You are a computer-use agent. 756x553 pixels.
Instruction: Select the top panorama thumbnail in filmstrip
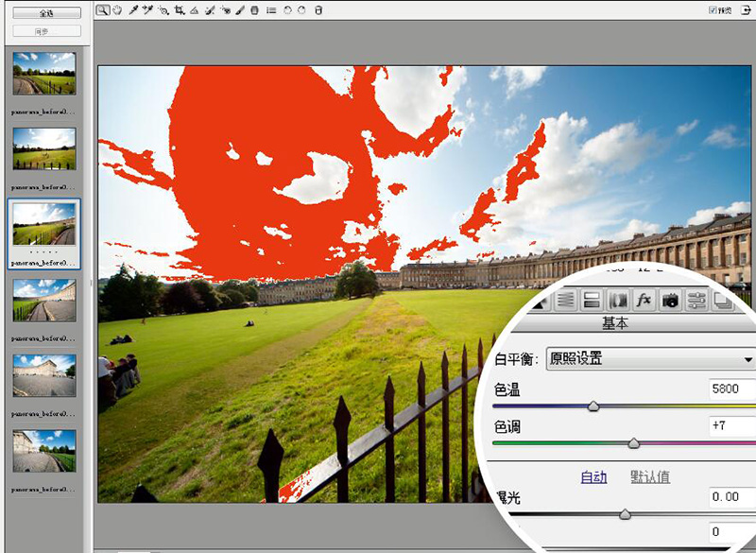[x=43, y=74]
